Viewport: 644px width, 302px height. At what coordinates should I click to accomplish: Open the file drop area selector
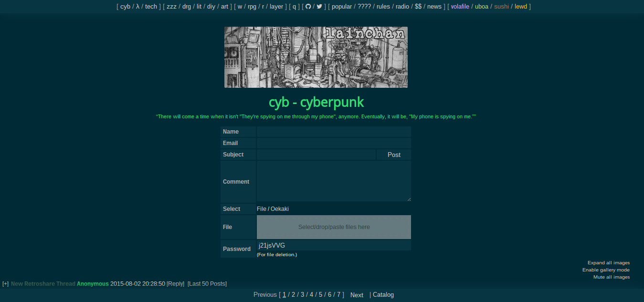click(334, 227)
